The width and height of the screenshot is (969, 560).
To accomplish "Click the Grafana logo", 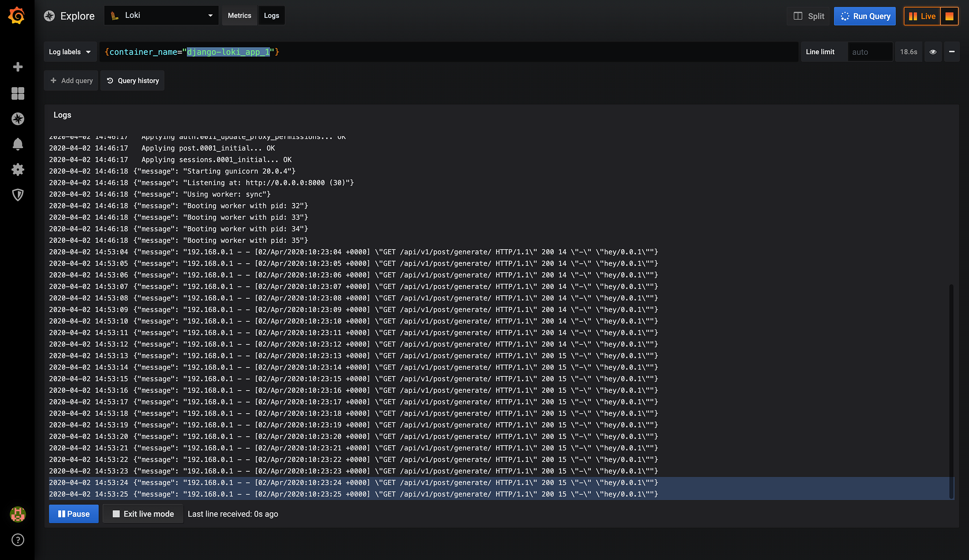I will [17, 15].
